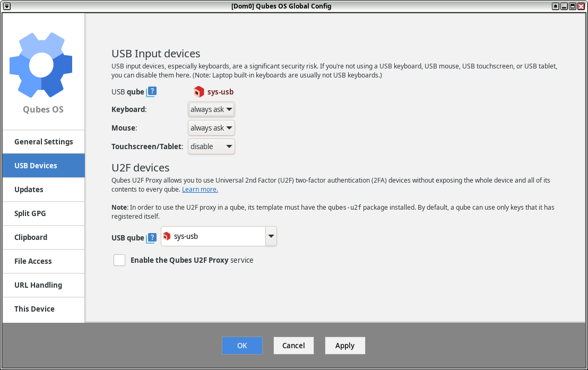This screenshot has height=370, width=588.
Task: Open the Keyboard always ask dropdown
Action: (211, 109)
